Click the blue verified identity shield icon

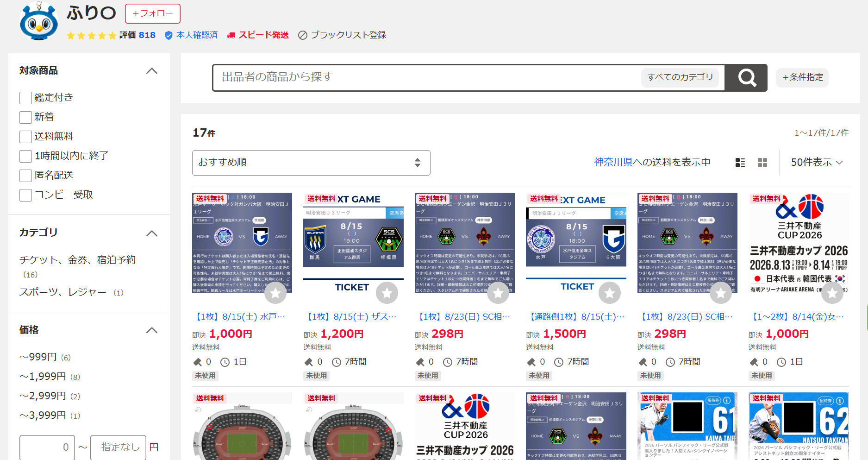point(169,35)
